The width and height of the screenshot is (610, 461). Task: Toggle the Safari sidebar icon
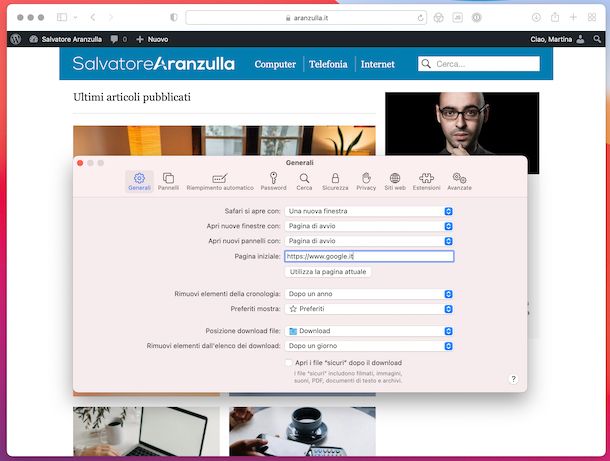[62, 17]
